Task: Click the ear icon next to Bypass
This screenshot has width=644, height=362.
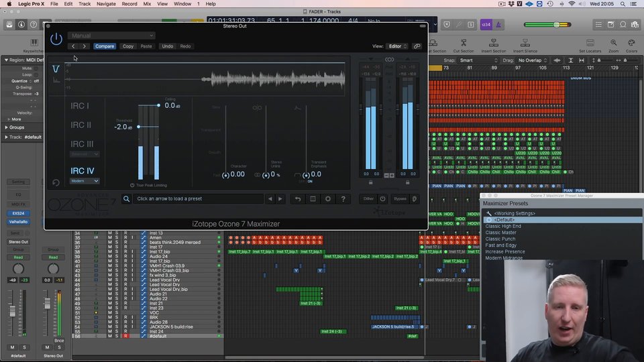Action: (x=415, y=198)
